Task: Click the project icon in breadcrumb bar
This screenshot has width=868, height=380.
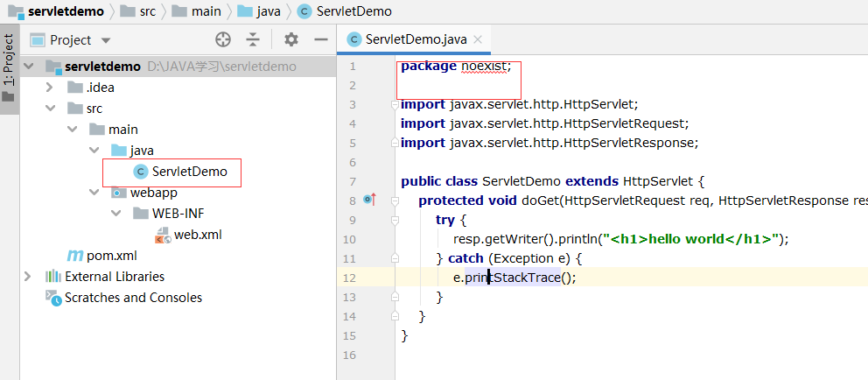Action: coord(16,11)
